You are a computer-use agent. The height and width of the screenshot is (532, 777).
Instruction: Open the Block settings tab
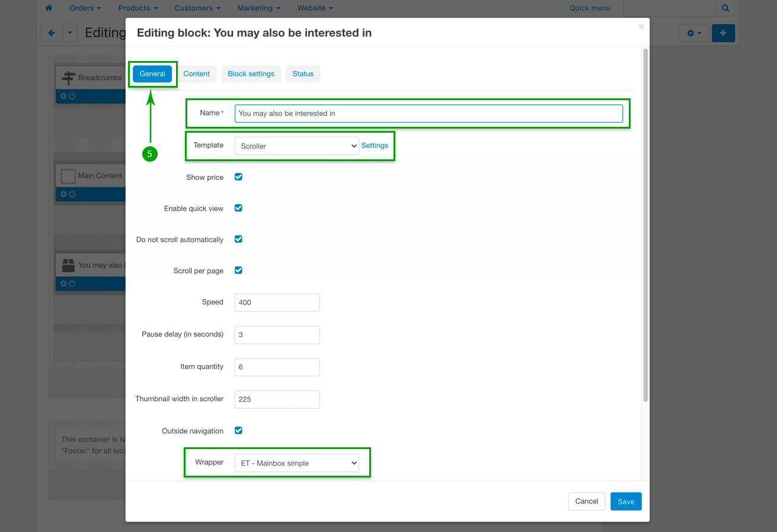tap(251, 73)
